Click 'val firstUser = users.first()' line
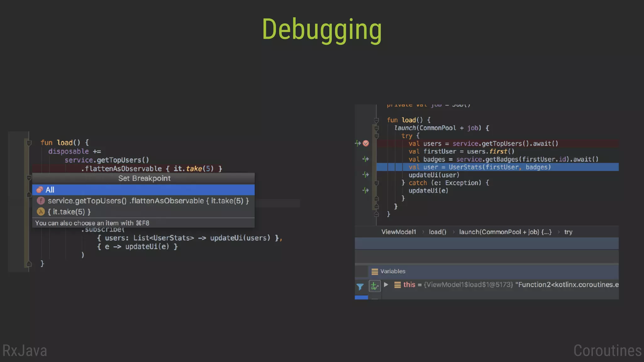This screenshot has height=362, width=644. (461, 151)
